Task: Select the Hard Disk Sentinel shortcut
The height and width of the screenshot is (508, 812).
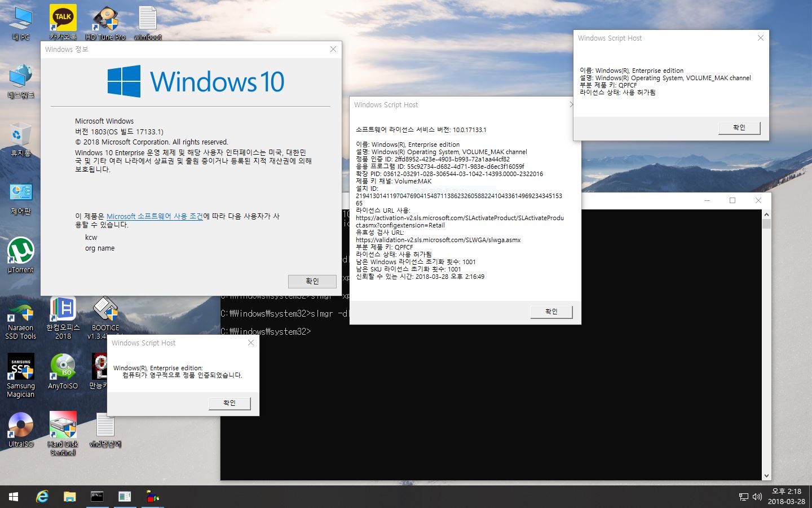Action: 63,433
